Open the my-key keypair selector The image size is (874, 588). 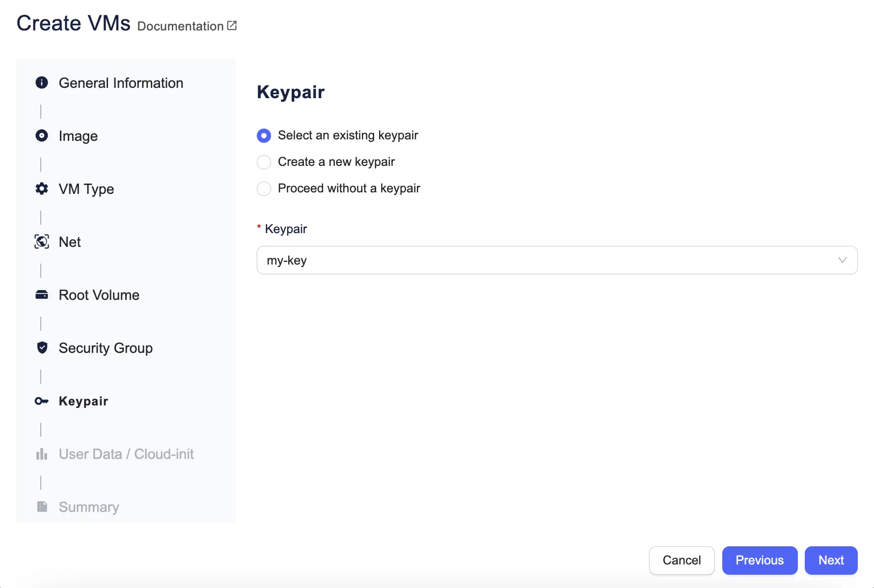[540, 260]
